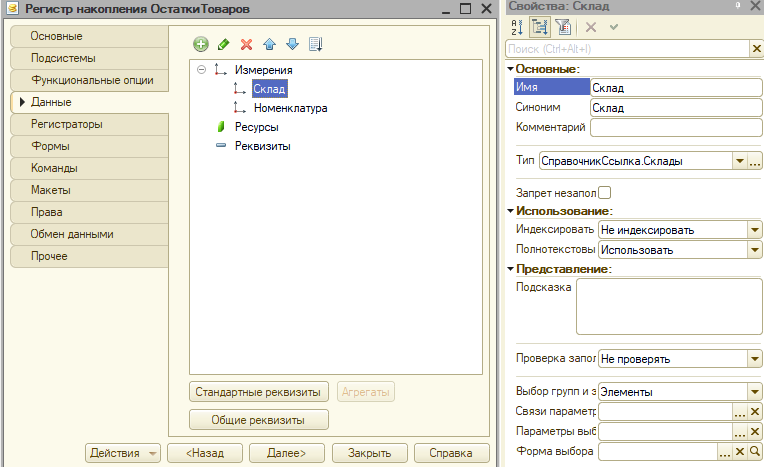
Task: Click the magnifier icon beside Форма выбора
Action: click(x=755, y=451)
